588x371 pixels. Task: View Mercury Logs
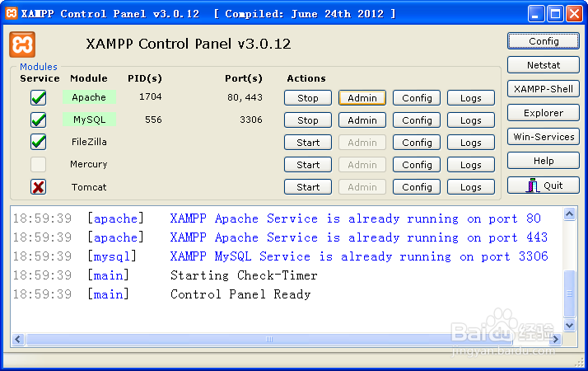click(x=471, y=164)
